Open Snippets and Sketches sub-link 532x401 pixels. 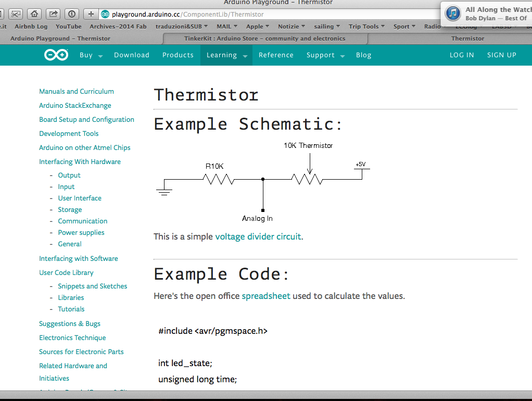coord(92,286)
